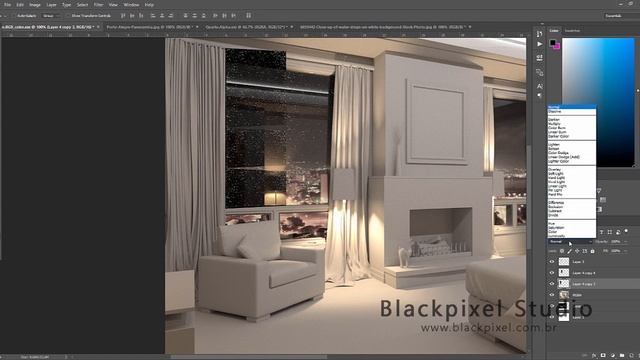Switch to the Stock Photo jpg document tab

pyautogui.click(x=385, y=27)
